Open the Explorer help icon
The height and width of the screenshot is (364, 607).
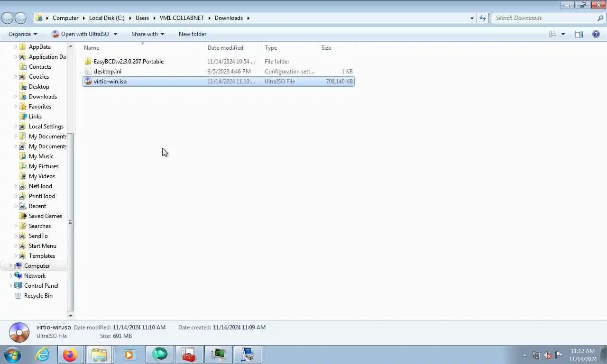point(596,34)
